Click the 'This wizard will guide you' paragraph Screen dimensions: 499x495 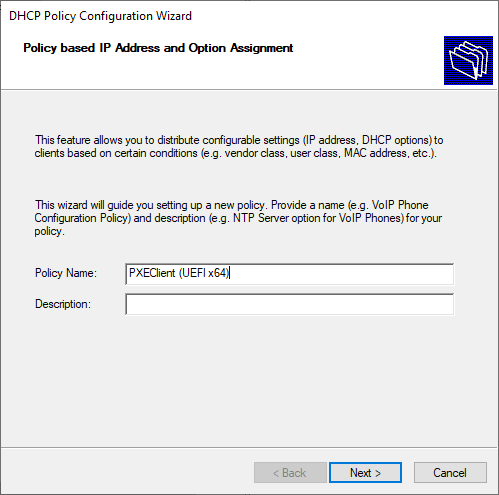238,218
